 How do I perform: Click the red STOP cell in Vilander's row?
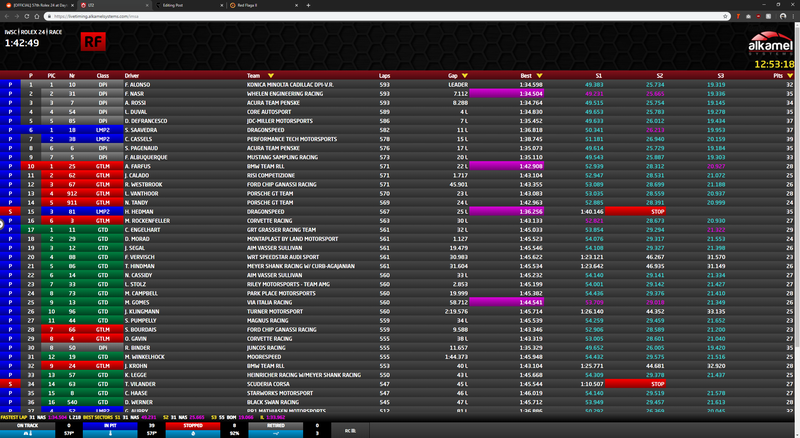pos(635,384)
